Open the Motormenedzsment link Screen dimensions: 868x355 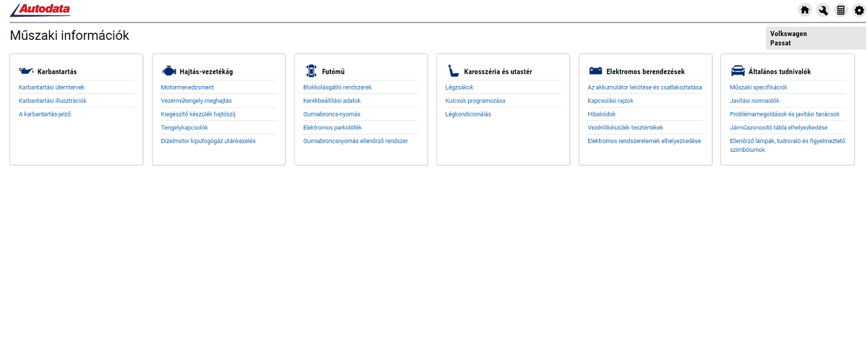pyautogui.click(x=187, y=87)
